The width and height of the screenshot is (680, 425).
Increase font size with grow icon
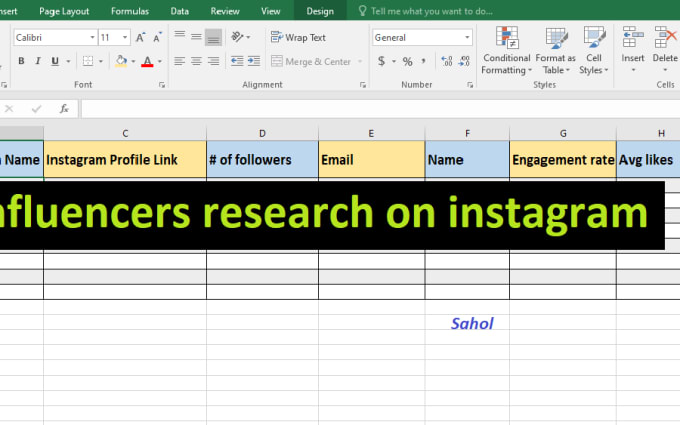point(140,38)
